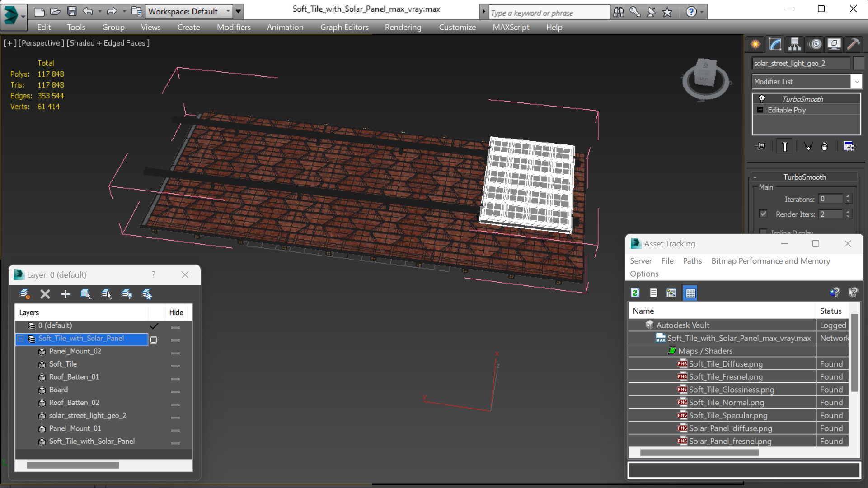Image resolution: width=868 pixels, height=488 pixels.
Task: Open the Motion command panel tab
Action: pos(816,44)
